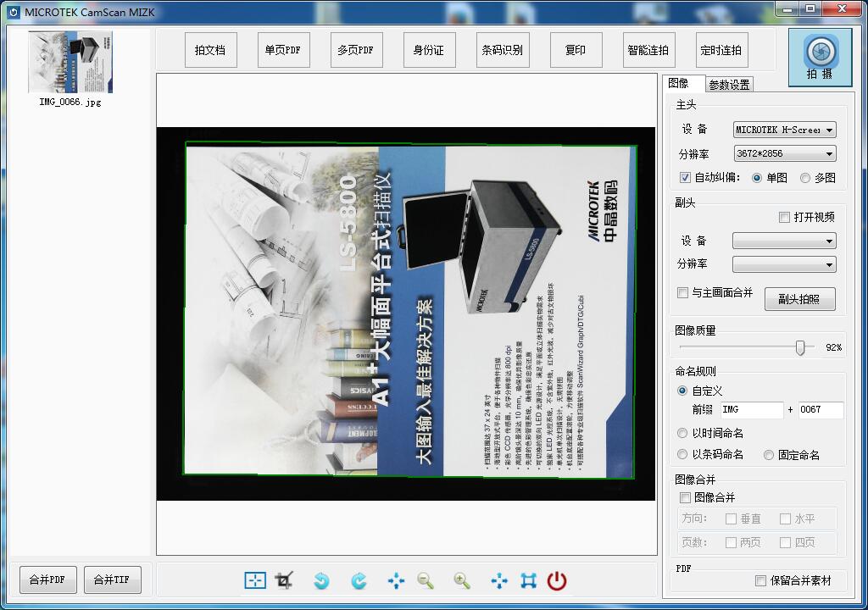Click the CamScan app icon in title bar
Screen dimensions: 868x610
point(14,12)
